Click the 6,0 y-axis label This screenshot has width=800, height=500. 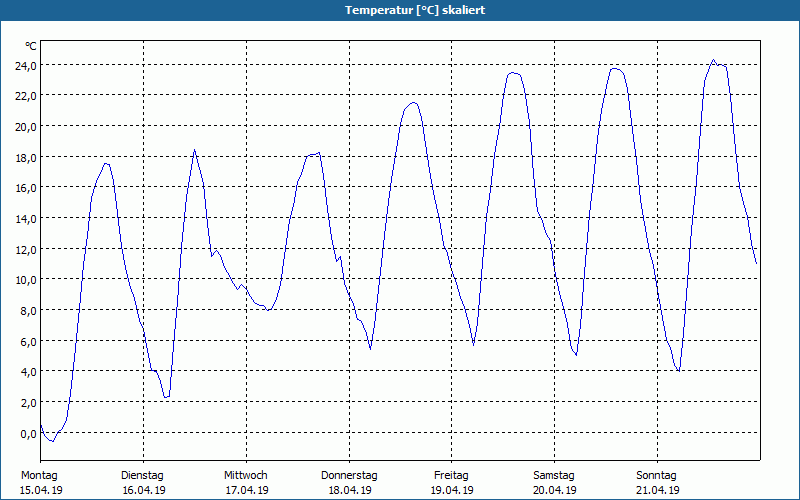coord(28,341)
